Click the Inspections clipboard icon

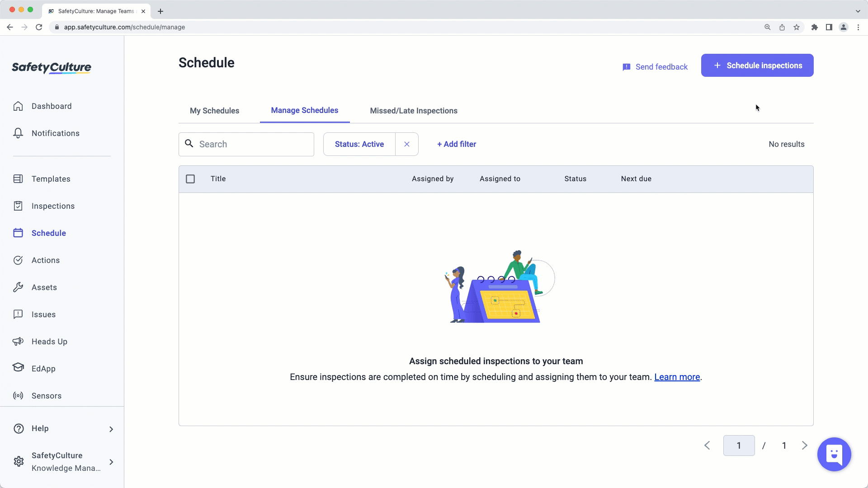click(18, 206)
